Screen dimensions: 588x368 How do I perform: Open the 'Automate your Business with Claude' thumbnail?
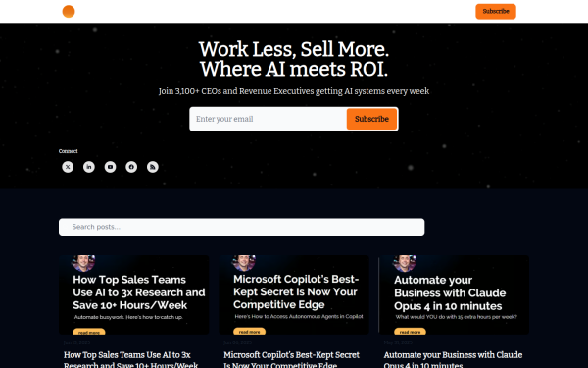pos(454,294)
